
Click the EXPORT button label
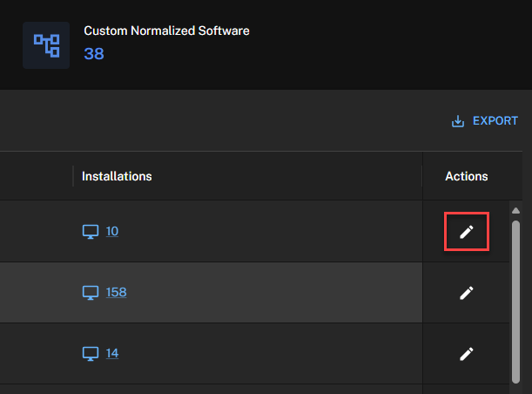pos(495,121)
